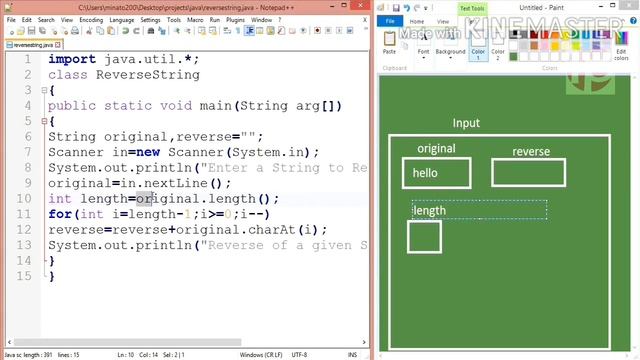Viewport: 640px width, 360px height.
Task: Pick the black color swatch in Paint palette
Action: click(x=514, y=34)
